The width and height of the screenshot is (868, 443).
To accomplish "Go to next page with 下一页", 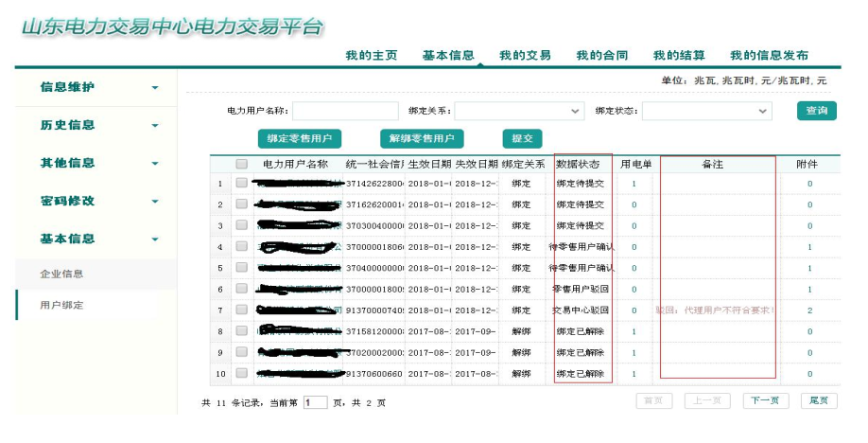I will (765, 400).
